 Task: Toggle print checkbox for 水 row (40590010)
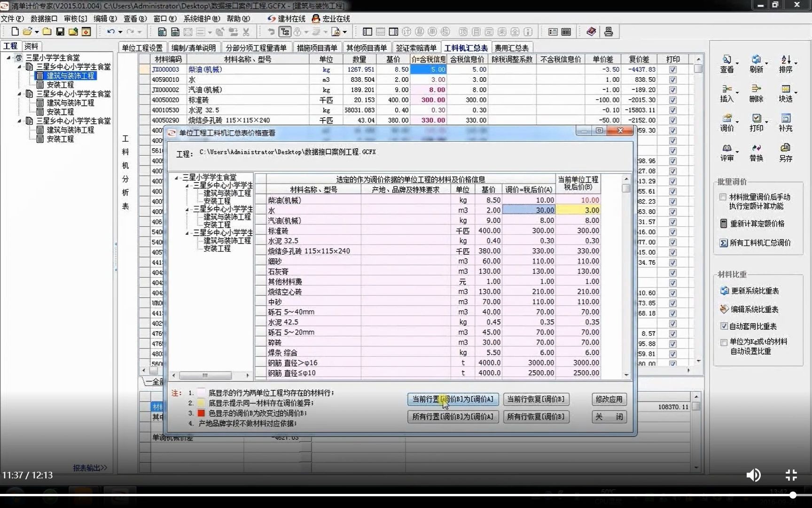pos(673,80)
